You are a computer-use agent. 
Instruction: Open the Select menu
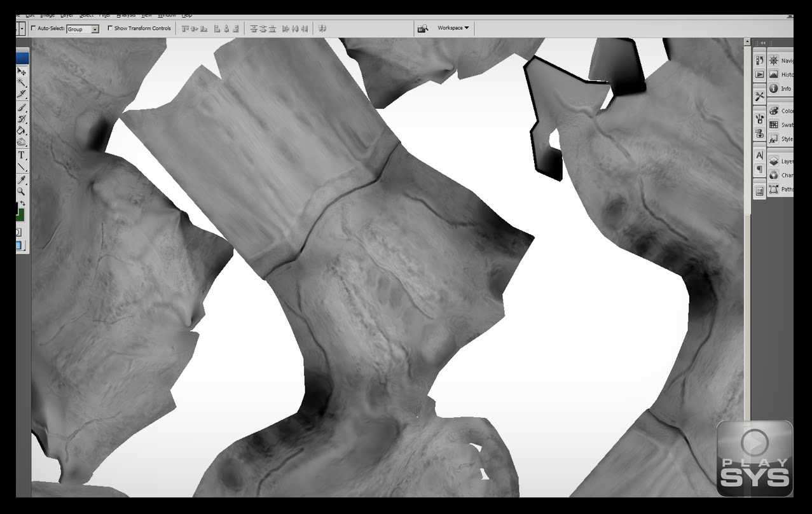[86, 15]
